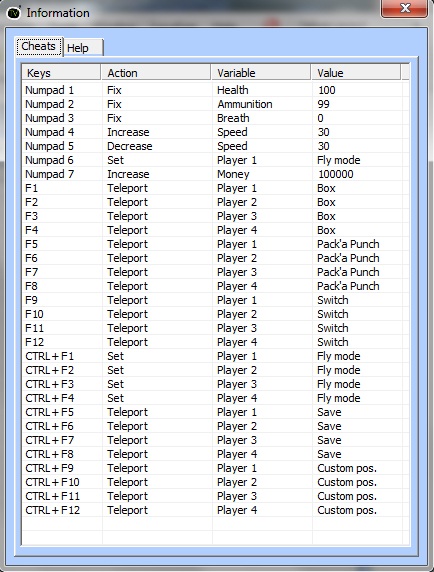Click the app icon in title bar

[14, 13]
